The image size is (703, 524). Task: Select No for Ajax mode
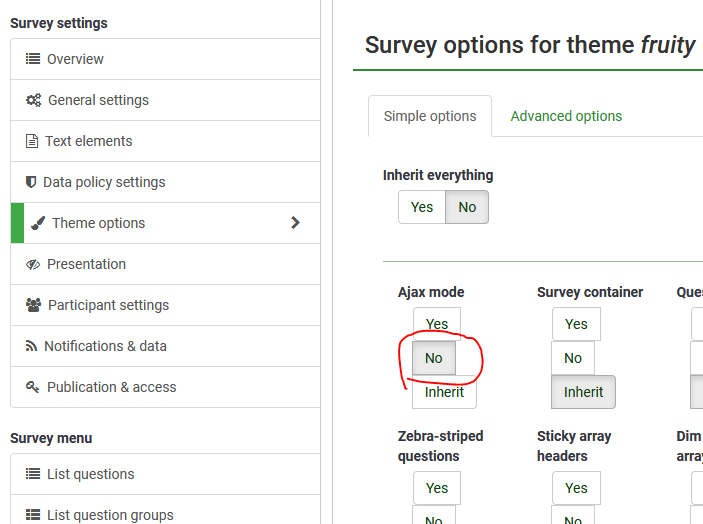coord(433,358)
